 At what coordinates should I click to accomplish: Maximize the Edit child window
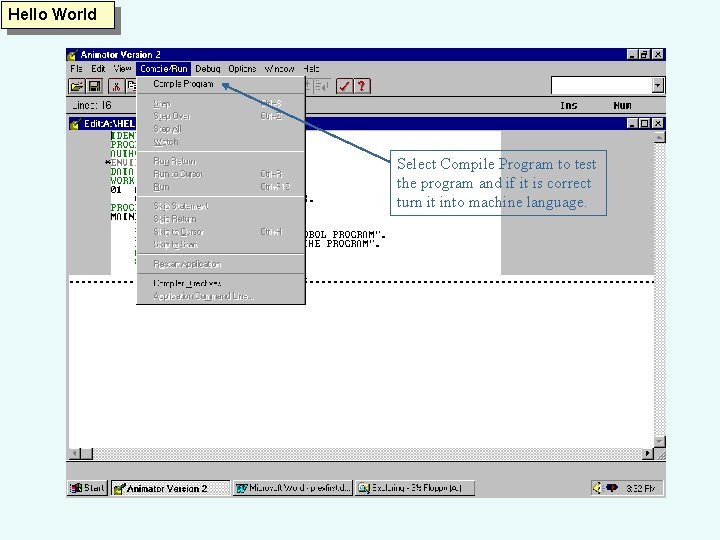click(x=645, y=124)
